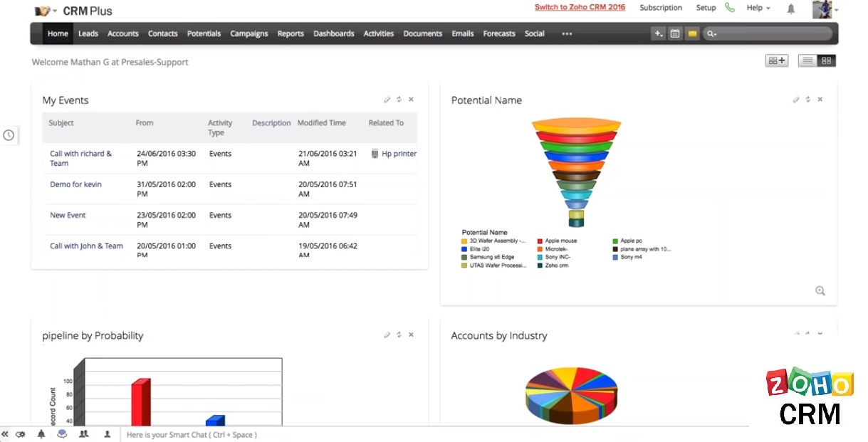Image resolution: width=868 pixels, height=442 pixels.
Task: Open the Setup link
Action: tap(706, 8)
